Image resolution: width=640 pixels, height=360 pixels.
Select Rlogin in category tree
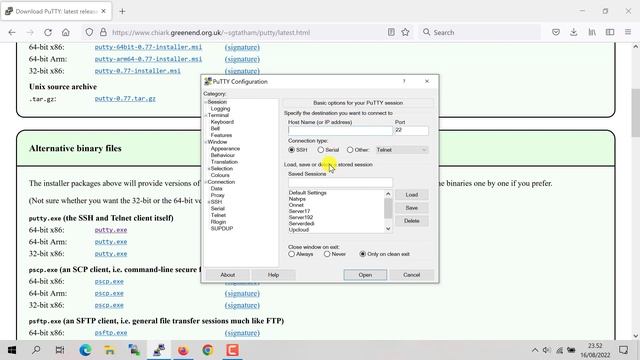pyautogui.click(x=218, y=222)
